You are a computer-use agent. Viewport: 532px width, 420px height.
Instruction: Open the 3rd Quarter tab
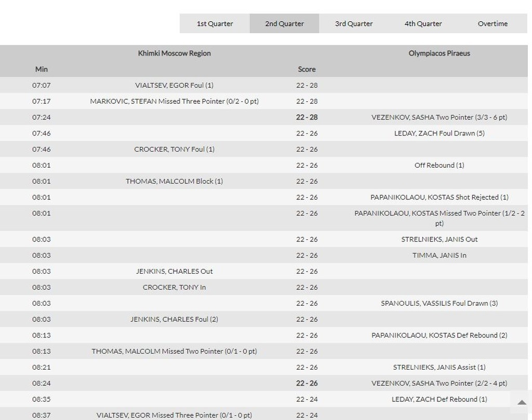point(354,23)
